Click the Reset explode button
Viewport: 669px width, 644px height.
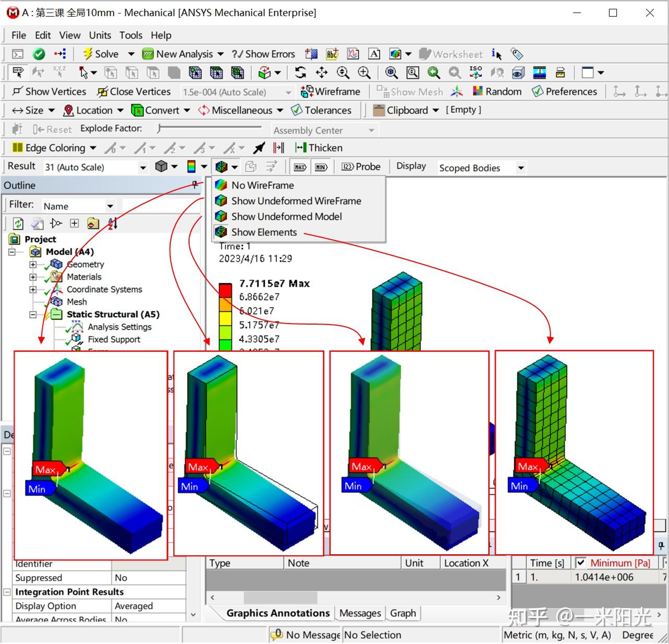52,128
